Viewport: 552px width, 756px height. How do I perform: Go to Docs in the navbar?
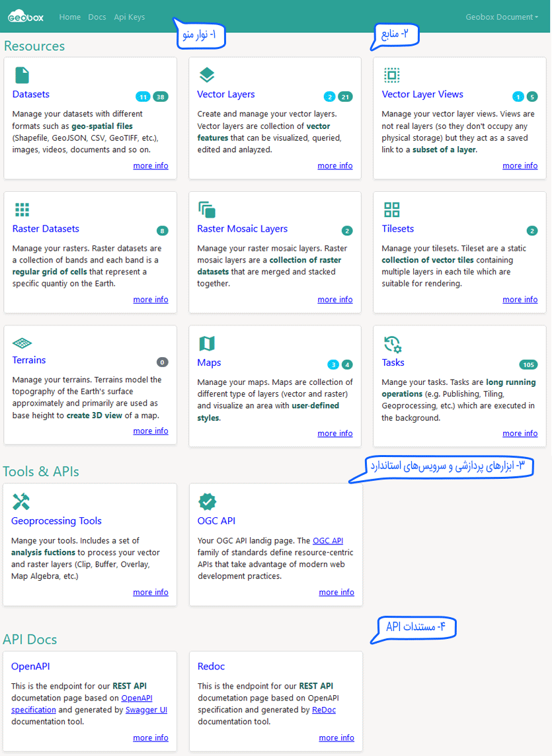coord(97,17)
